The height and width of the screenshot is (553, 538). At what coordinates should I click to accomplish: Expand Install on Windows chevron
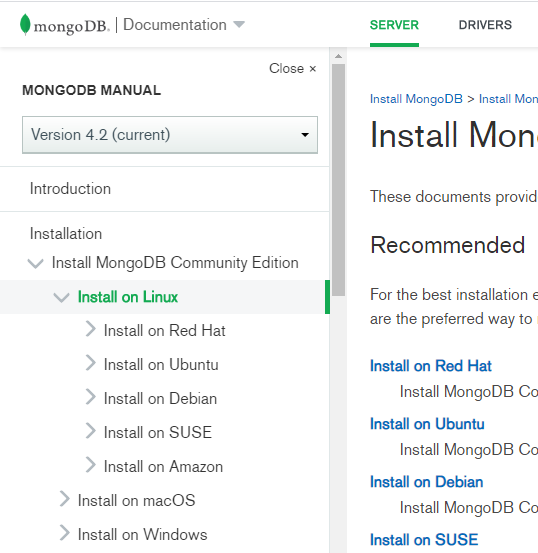click(x=65, y=533)
